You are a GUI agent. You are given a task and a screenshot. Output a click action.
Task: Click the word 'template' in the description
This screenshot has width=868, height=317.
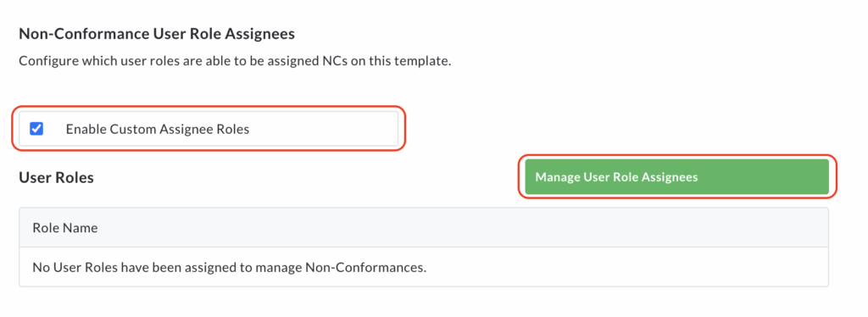[427, 61]
